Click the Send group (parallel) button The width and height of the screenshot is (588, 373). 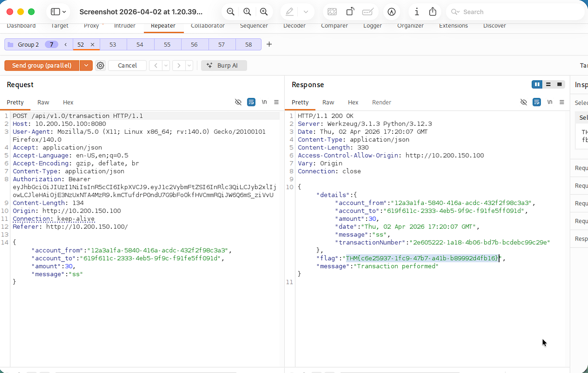(42, 65)
